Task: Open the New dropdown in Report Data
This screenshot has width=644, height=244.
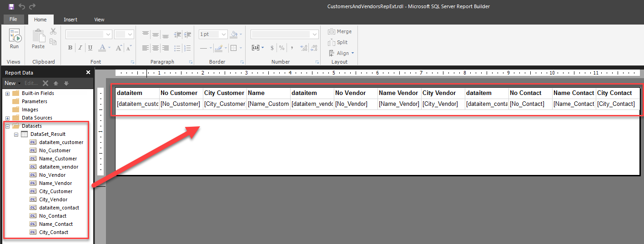Action: 12,83
